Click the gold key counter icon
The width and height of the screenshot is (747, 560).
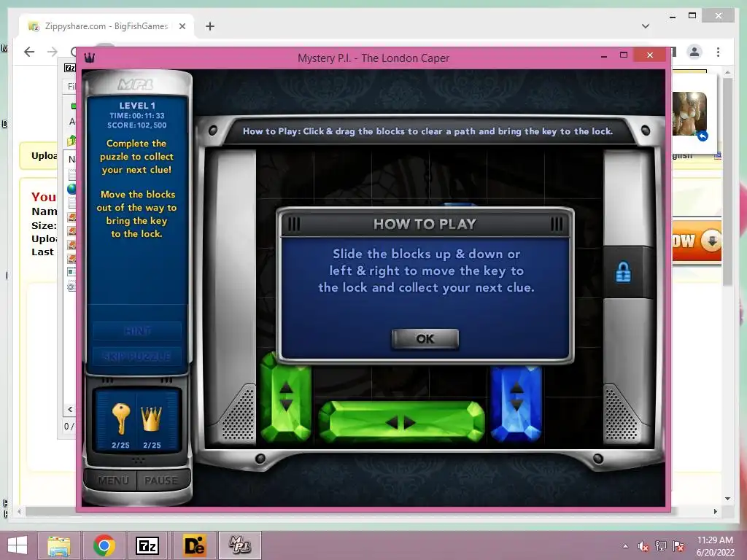point(120,418)
